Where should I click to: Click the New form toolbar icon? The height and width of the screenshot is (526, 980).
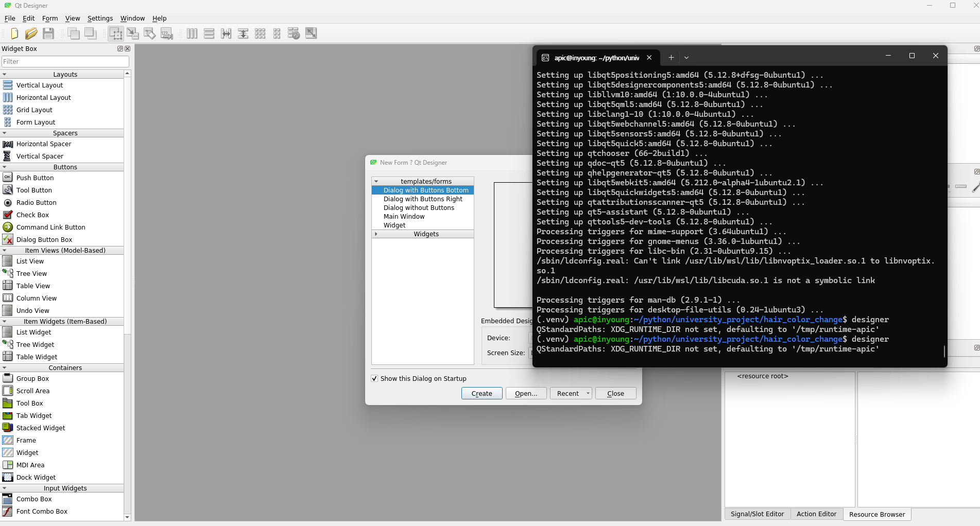click(x=14, y=33)
